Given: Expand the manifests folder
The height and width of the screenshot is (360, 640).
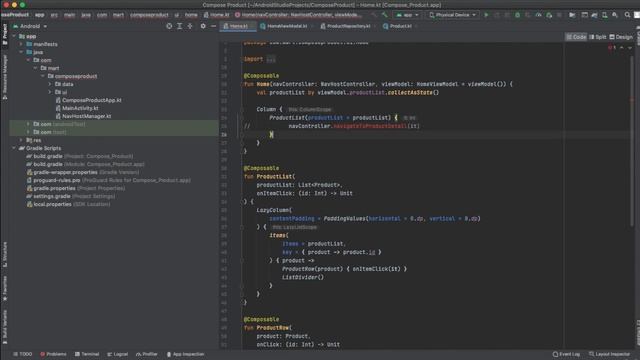Looking at the screenshot, I should (x=21, y=44).
